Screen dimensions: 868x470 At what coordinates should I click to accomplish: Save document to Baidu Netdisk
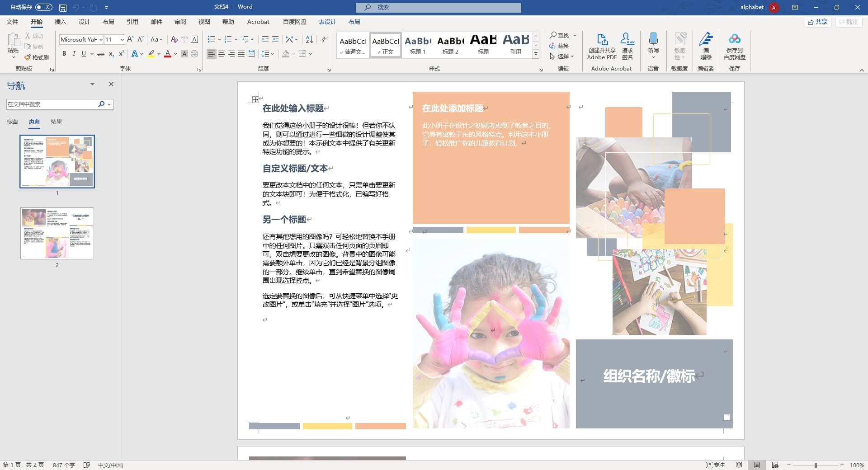coord(735,45)
